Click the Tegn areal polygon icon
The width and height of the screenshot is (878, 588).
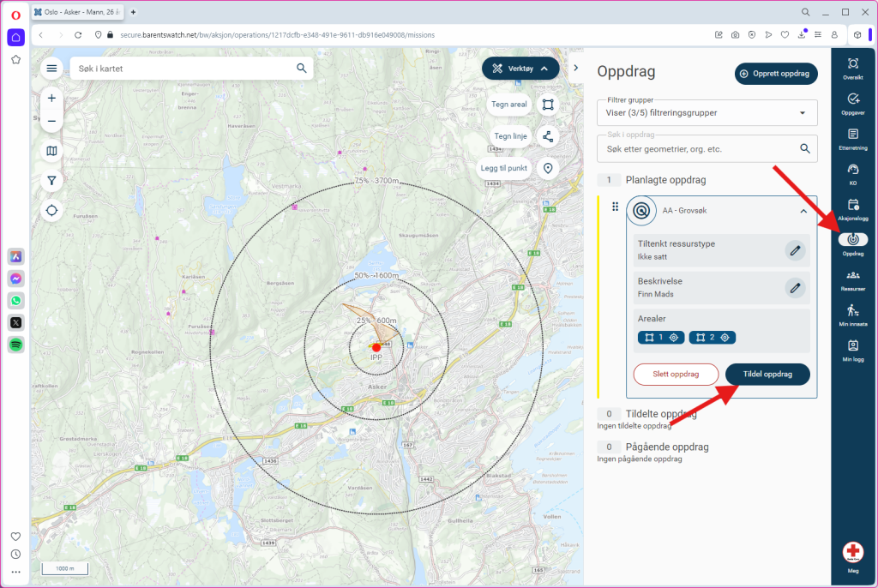click(x=548, y=105)
